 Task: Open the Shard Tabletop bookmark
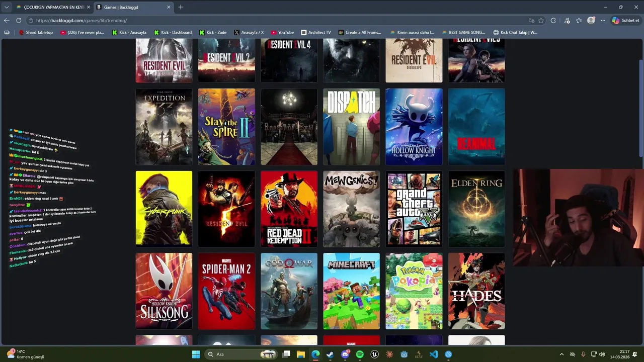36,32
